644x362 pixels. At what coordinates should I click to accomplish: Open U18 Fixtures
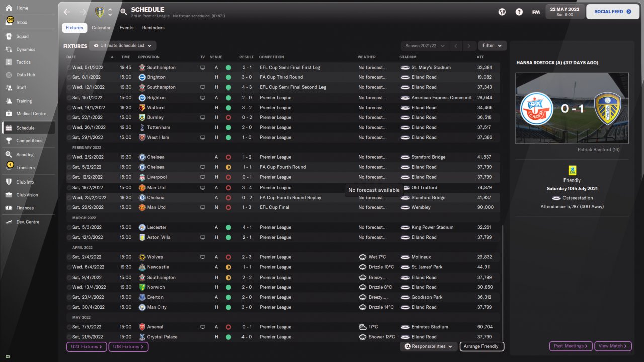[128, 347]
